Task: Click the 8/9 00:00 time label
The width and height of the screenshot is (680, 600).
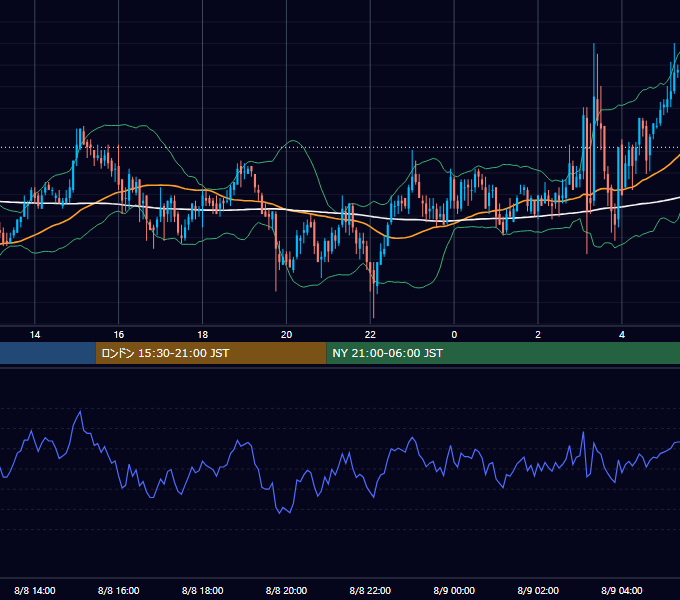Action: tap(454, 590)
